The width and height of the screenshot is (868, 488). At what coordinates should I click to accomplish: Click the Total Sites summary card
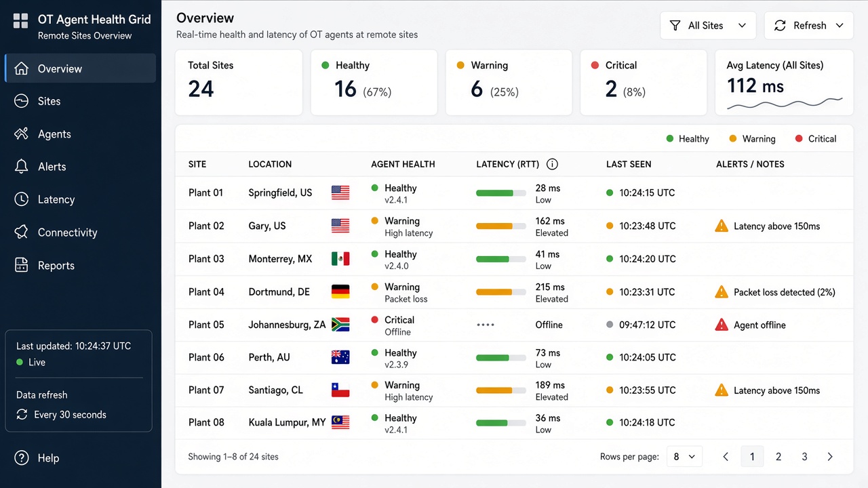(239, 83)
